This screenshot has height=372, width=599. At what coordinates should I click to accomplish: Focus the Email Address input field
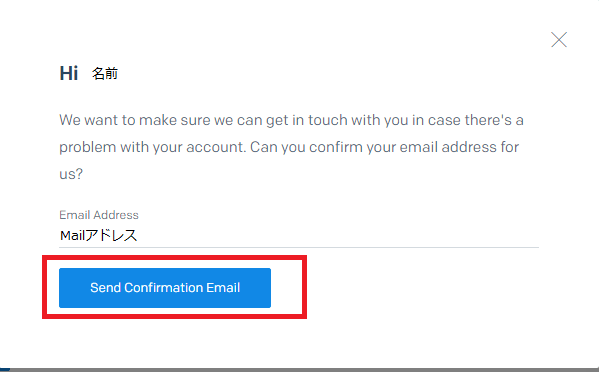[x=299, y=236]
